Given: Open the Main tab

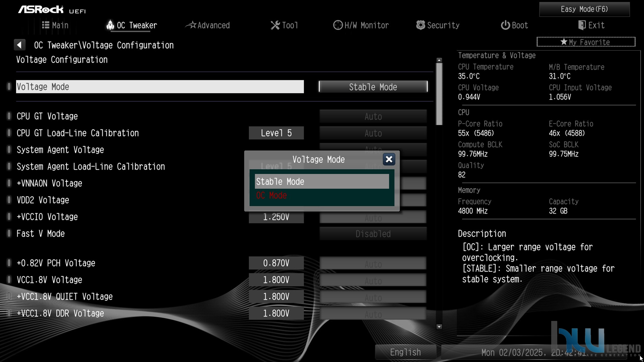Looking at the screenshot, I should [x=55, y=25].
